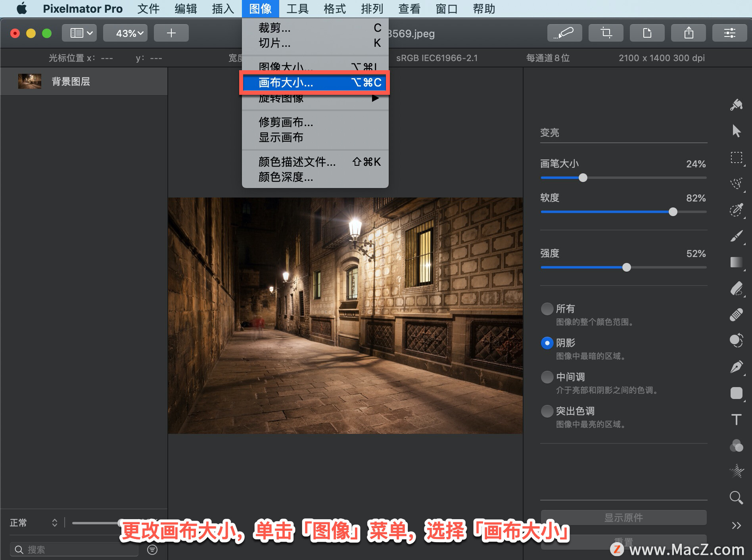752x560 pixels.
Task: Click the Crop toolbar button
Action: [606, 33]
